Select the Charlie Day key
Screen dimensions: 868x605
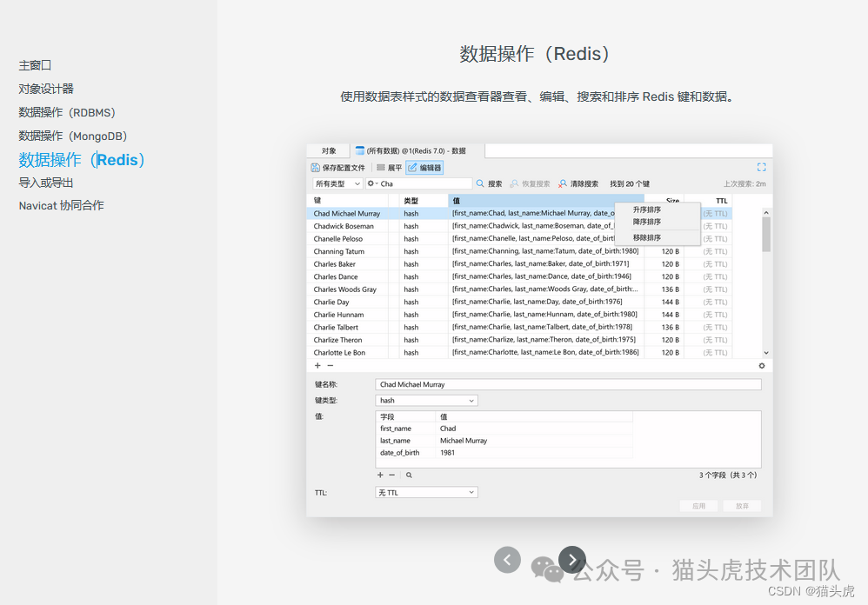click(331, 302)
